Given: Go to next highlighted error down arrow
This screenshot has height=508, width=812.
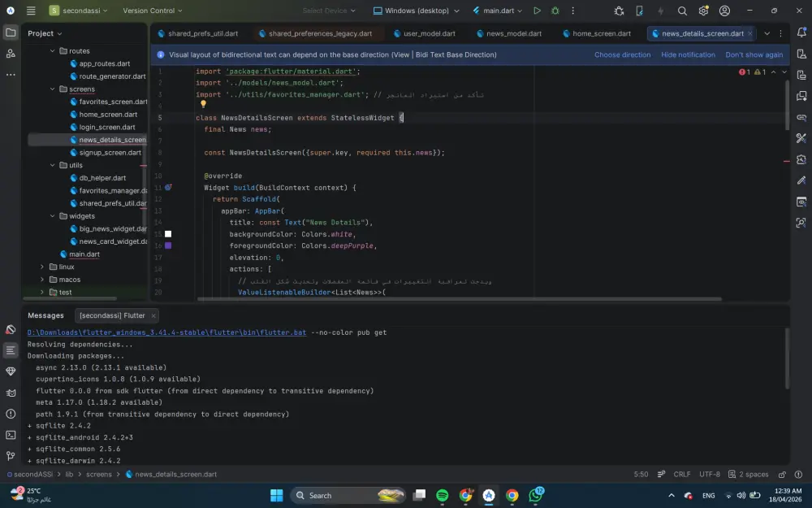Looking at the screenshot, I should click(784, 72).
